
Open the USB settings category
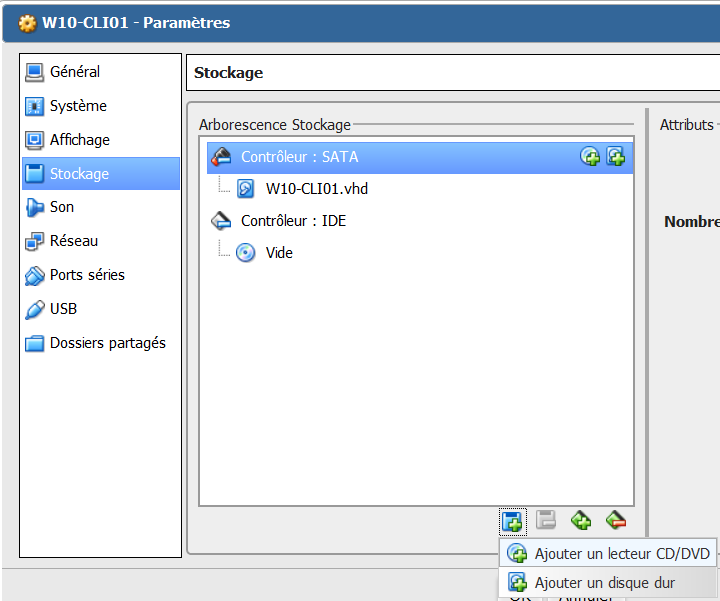pos(101,309)
